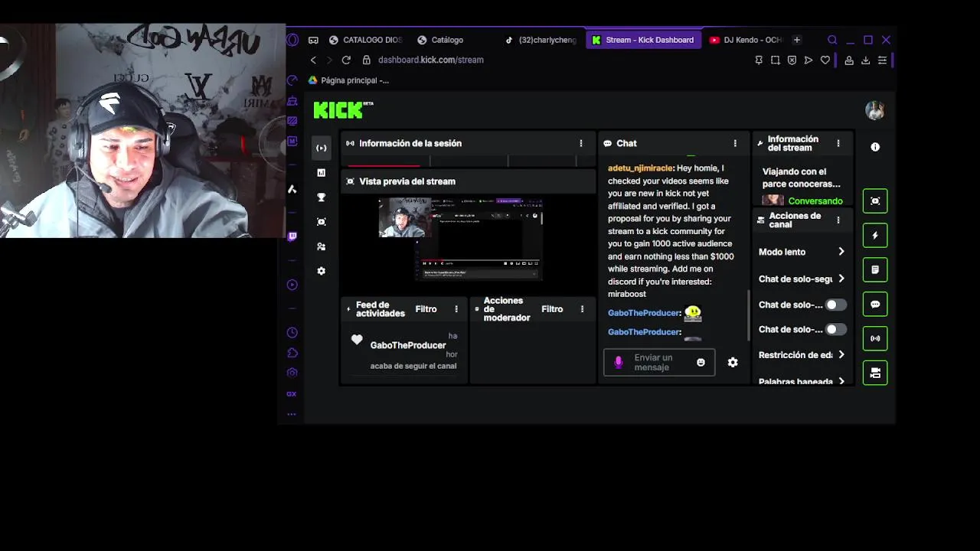The image size is (980, 551).
Task: Click first GaboTheProducer name in chat
Action: click(x=643, y=313)
